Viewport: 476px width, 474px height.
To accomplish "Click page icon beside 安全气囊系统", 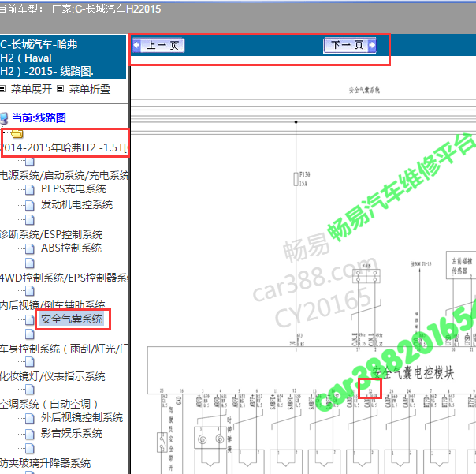I will (29, 319).
